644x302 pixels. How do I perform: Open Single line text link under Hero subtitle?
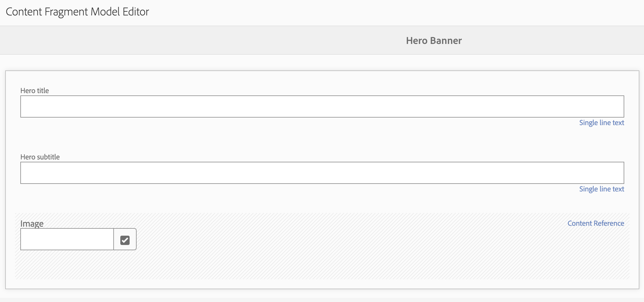pyautogui.click(x=602, y=189)
